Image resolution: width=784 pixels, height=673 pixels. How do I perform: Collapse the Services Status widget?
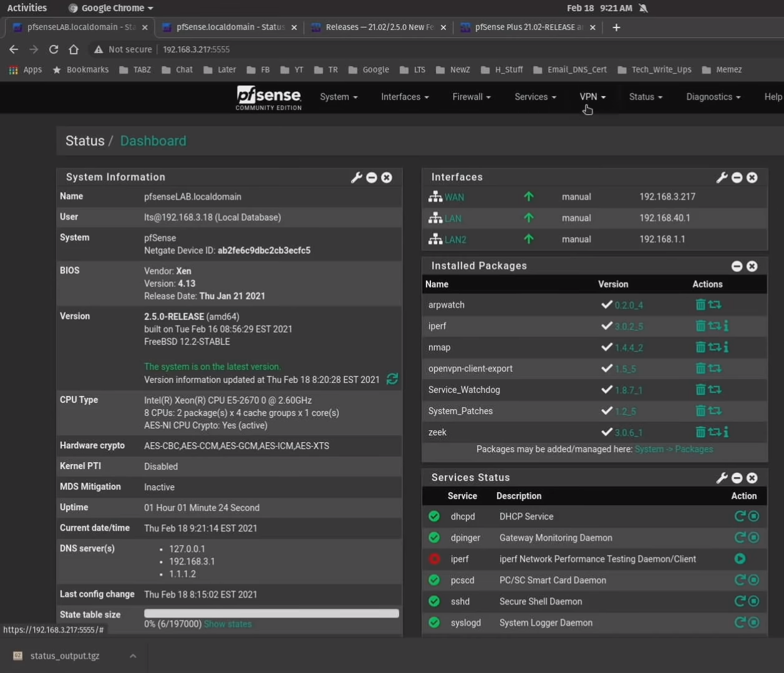(x=737, y=478)
